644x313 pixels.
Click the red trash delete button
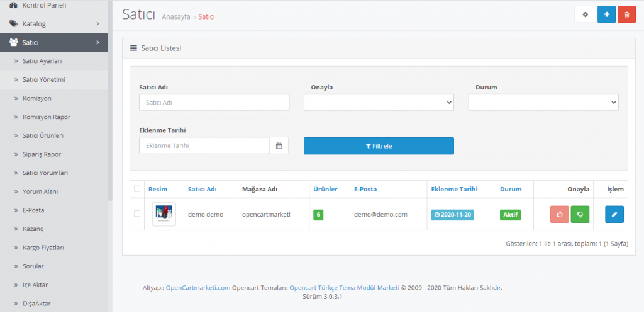pos(626,14)
